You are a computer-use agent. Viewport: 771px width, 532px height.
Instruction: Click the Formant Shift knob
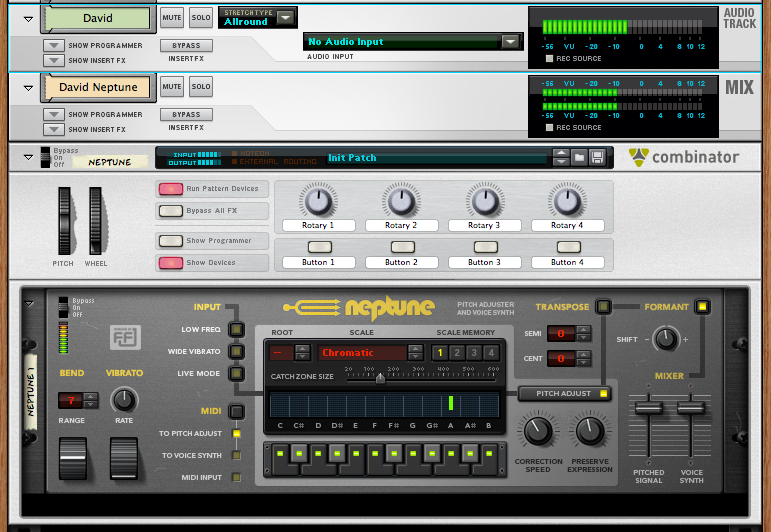tap(666, 339)
